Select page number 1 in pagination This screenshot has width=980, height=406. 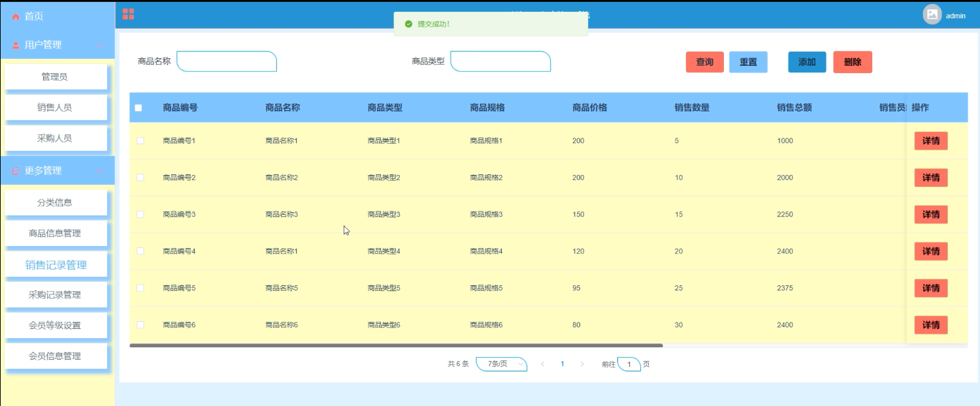563,364
